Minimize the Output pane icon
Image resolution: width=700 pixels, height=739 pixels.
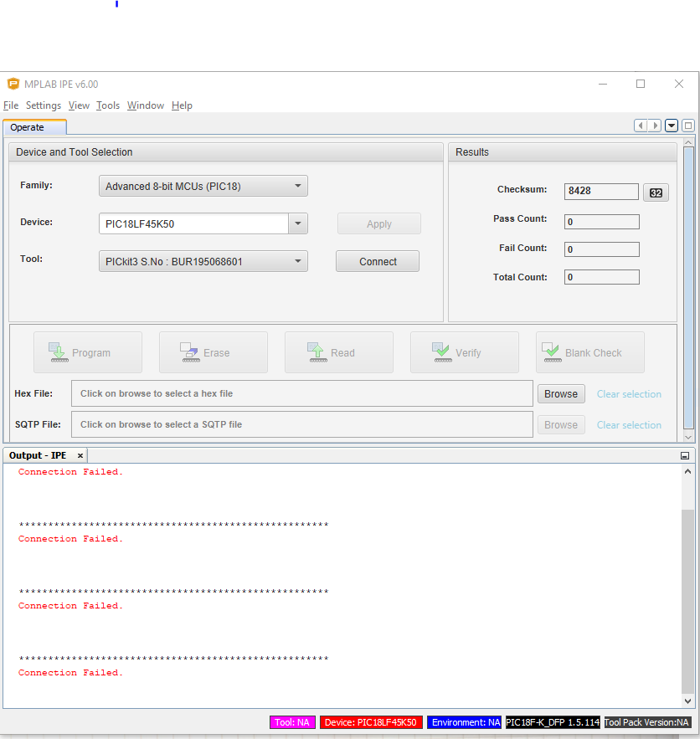click(685, 456)
